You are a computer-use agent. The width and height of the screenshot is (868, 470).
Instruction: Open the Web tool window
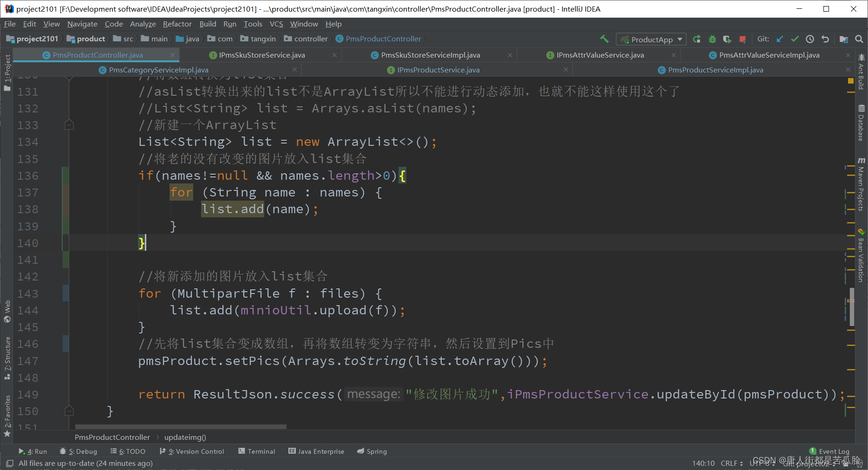coord(7,311)
